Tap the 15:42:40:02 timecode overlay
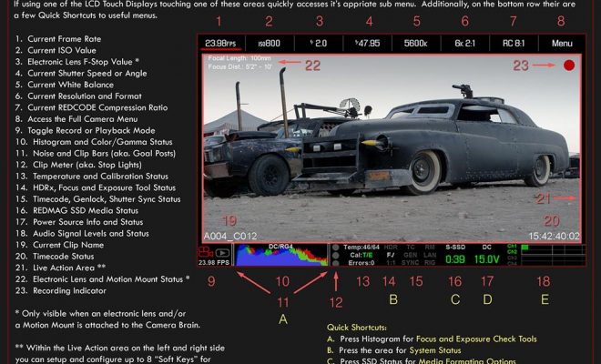Viewport: 601px width, 364px height. (555, 236)
